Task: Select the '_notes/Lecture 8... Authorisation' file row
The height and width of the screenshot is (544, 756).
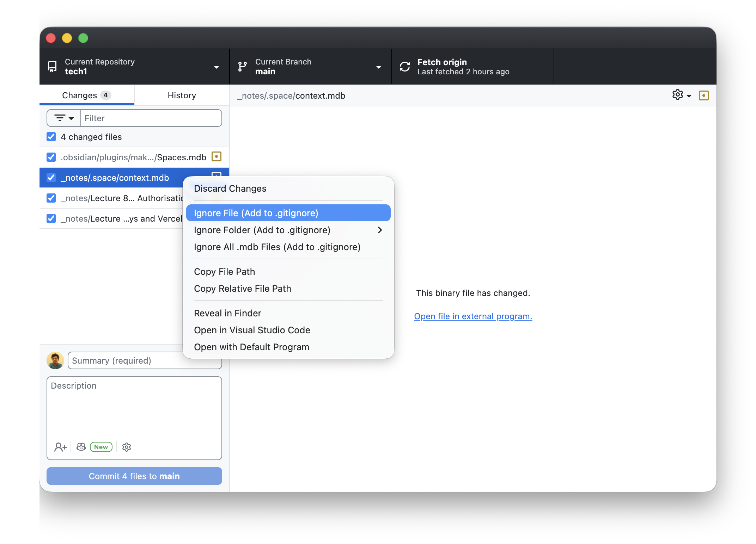Action: 111,198
